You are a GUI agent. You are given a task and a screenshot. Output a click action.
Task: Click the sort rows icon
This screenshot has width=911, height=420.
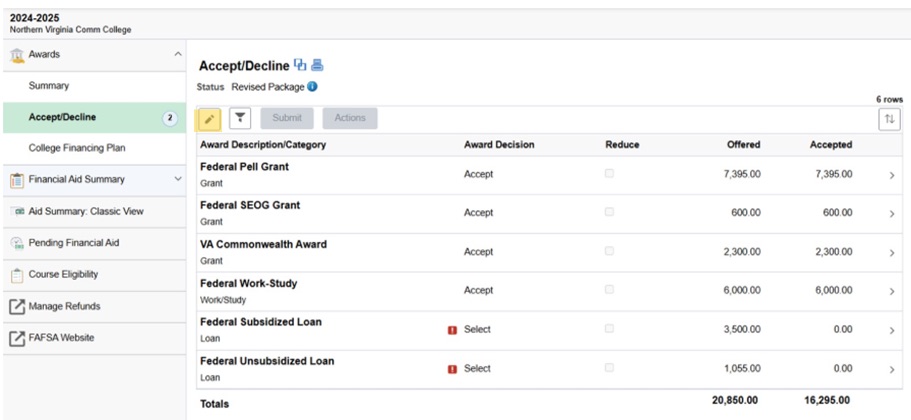click(x=889, y=119)
